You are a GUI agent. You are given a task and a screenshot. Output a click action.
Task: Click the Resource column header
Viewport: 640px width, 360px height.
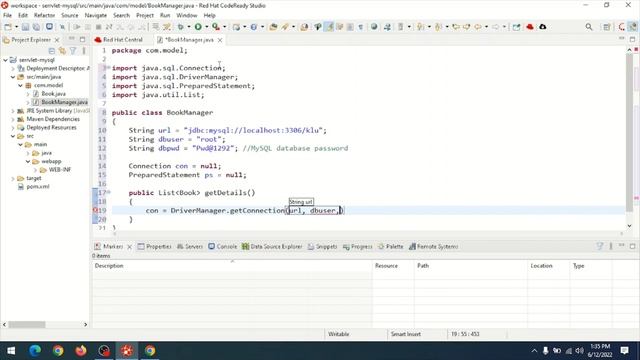pyautogui.click(x=393, y=266)
